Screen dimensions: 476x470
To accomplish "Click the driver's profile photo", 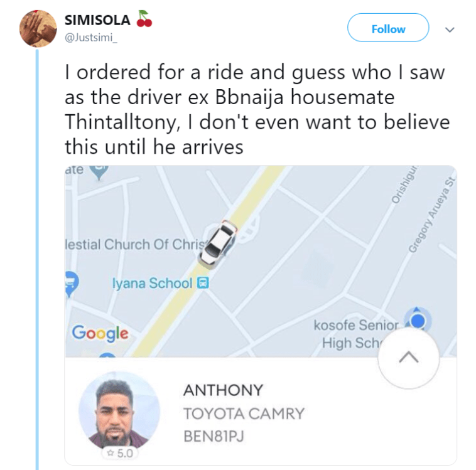I will click(x=119, y=410).
